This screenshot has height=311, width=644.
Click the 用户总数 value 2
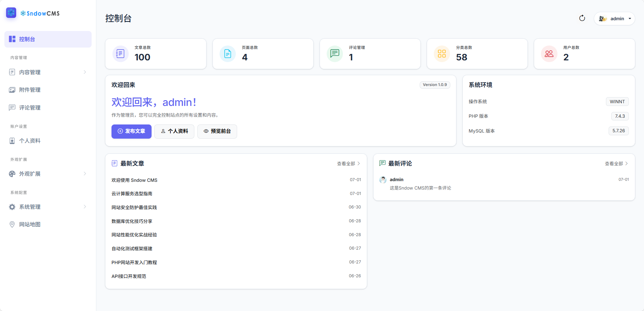tap(566, 57)
